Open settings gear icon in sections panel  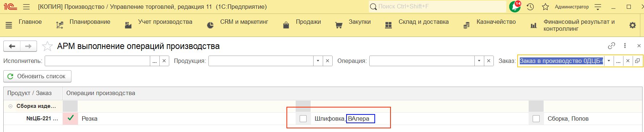point(633,25)
